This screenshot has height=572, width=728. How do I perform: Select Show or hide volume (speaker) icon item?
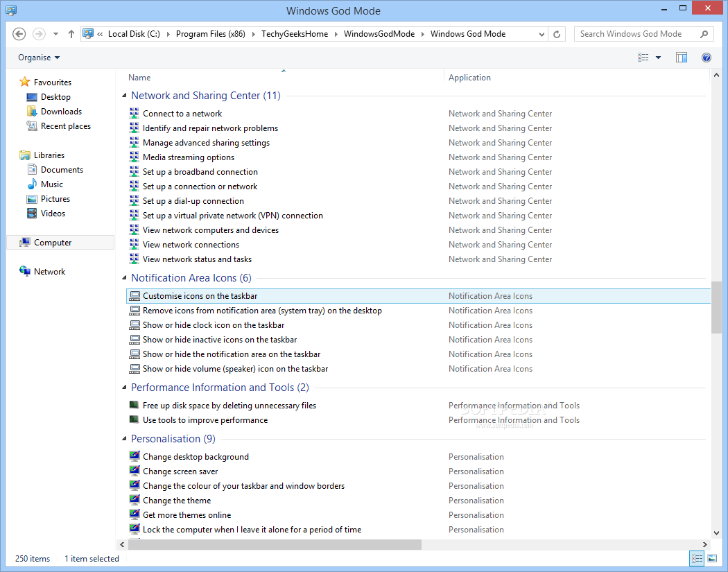[x=236, y=369]
